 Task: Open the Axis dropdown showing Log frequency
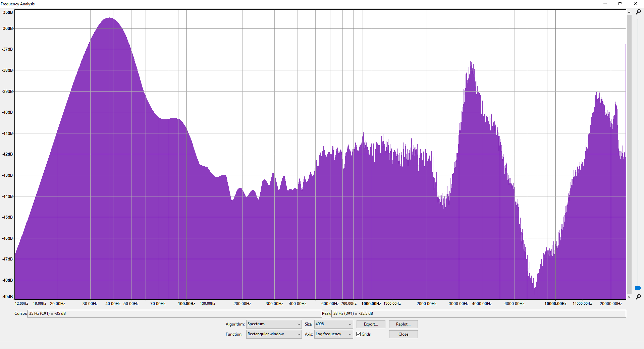(333, 334)
